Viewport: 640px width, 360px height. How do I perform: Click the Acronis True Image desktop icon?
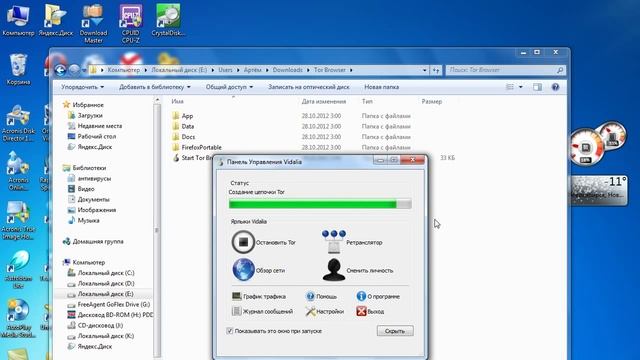pos(18,220)
